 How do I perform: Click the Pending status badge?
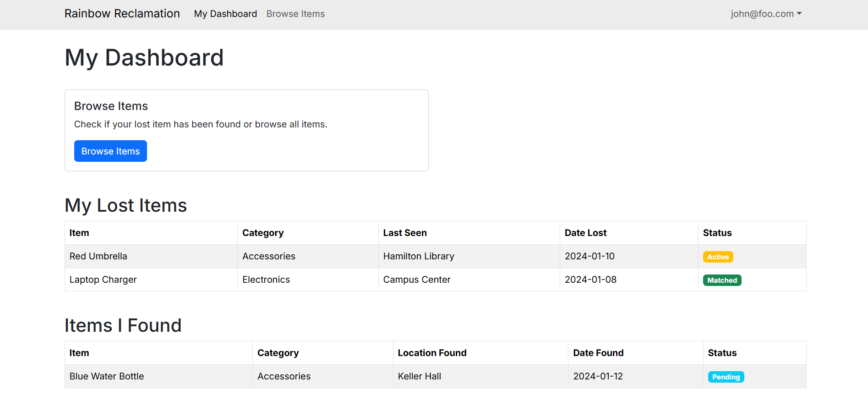tap(726, 377)
